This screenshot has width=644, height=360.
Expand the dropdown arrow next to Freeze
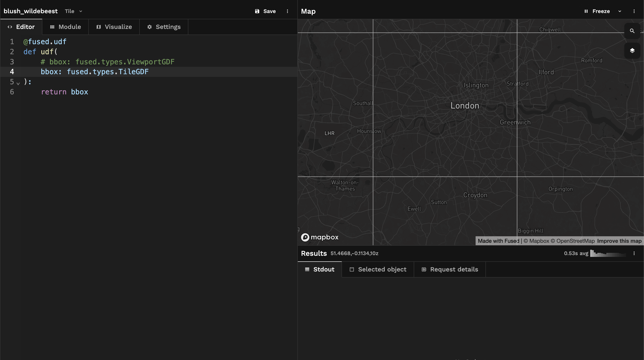[x=620, y=11]
